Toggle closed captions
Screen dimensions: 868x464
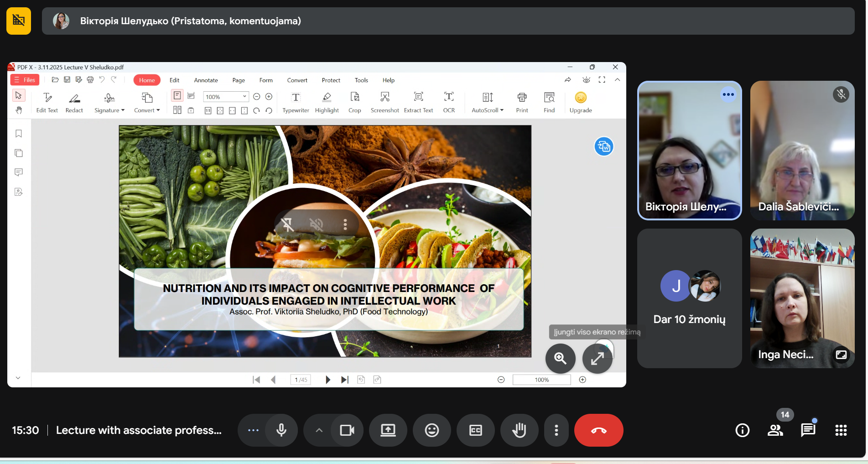475,430
